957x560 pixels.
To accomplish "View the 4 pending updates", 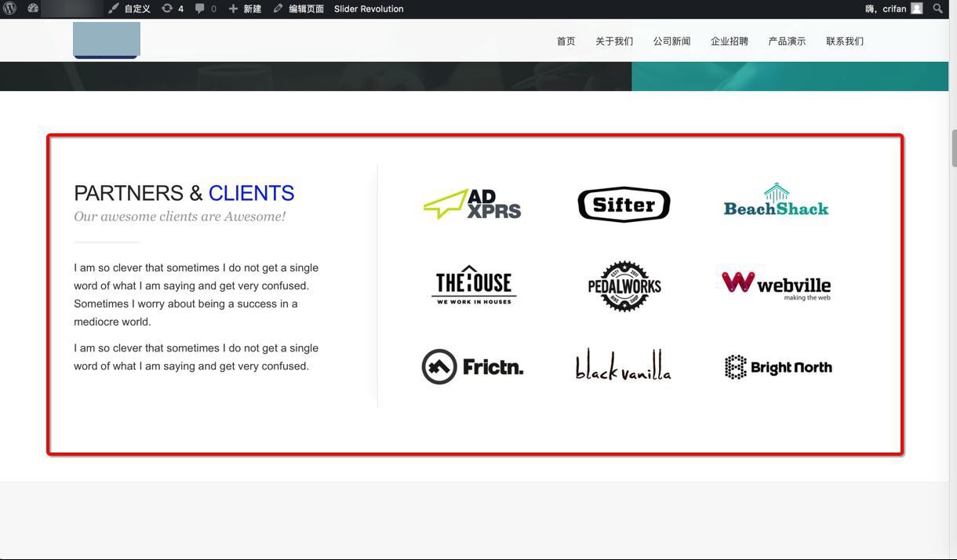I will tap(173, 9).
